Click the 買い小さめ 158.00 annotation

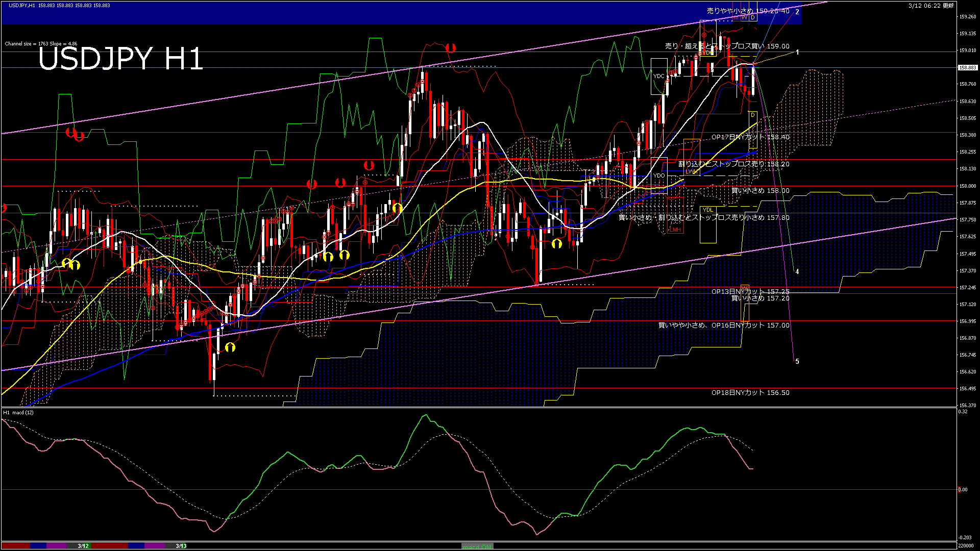pyautogui.click(x=760, y=190)
